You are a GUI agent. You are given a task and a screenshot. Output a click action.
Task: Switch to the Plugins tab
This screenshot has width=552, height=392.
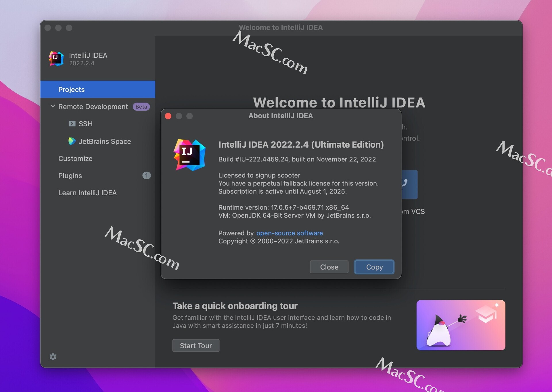pos(70,175)
